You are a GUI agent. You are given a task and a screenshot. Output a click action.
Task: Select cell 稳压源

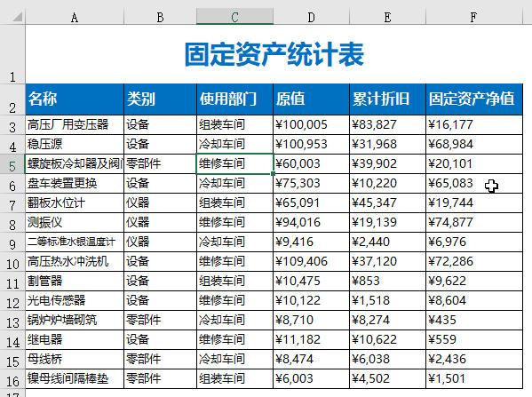click(x=75, y=145)
